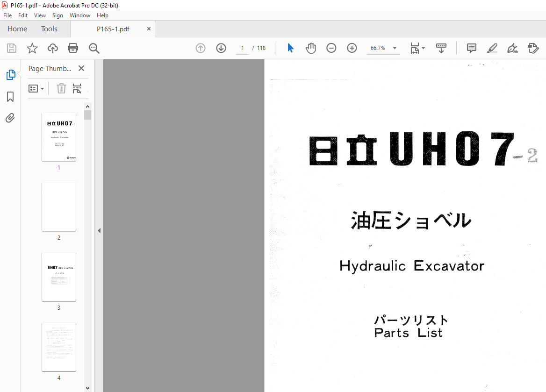
Task: Click the '/ 118' total page count
Action: 259,48
